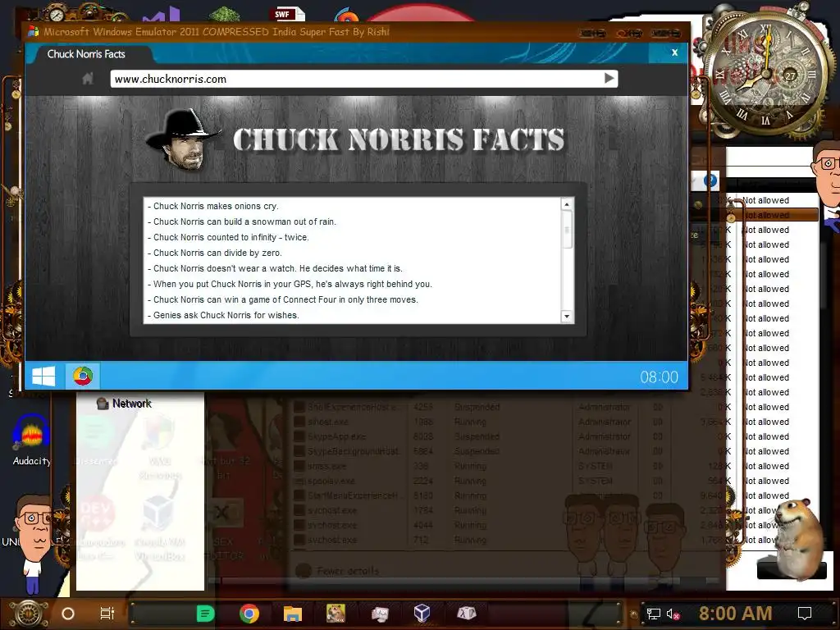Viewport: 840px width, 630px height.
Task: Click the hamster desktop pet
Action: coord(798,538)
